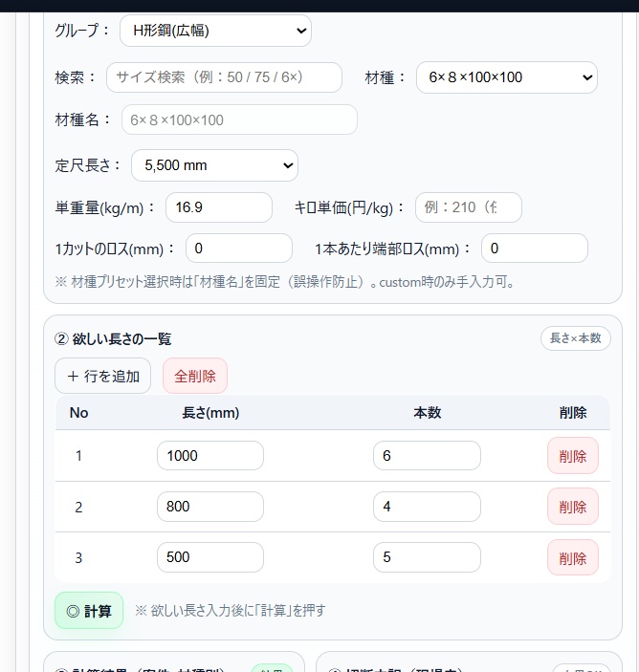The image size is (639, 672).
Task: Click the length field showing 1000
Action: coord(210,456)
